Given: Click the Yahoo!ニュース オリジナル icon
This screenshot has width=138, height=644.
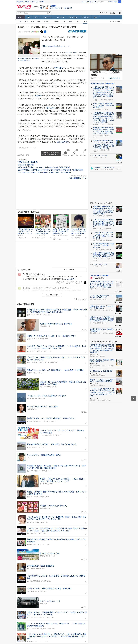Looking at the screenshot, I should click(x=92, y=168).
